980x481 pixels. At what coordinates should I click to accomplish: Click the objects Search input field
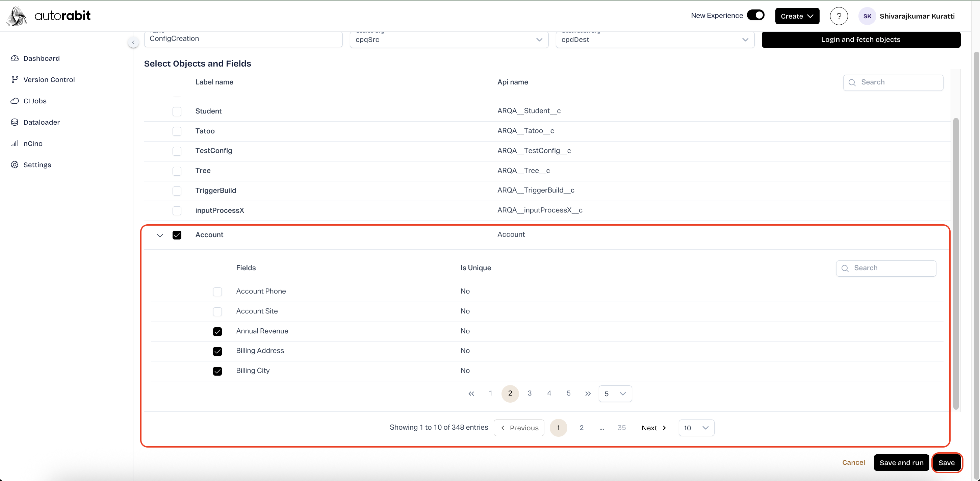click(x=893, y=82)
